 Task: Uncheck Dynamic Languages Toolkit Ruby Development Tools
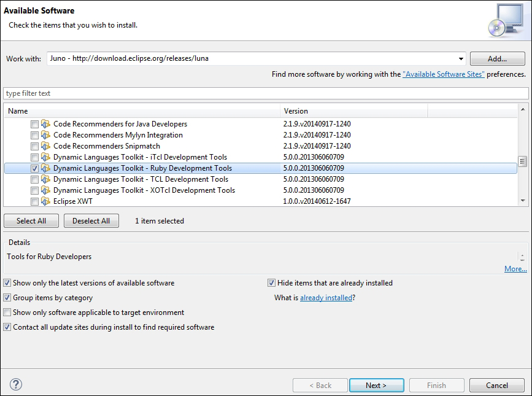(x=34, y=168)
